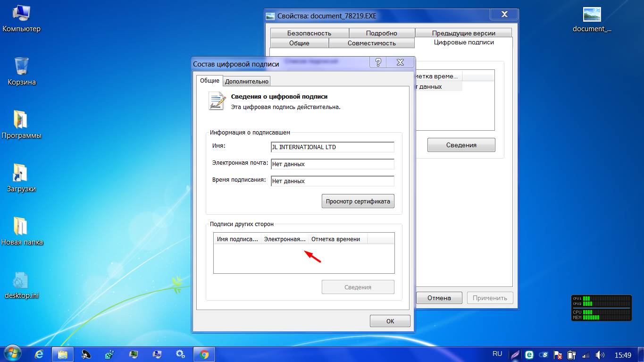Viewport: 644px width, 362px height.
Task: Click the blue S tray icon
Action: coord(544,354)
